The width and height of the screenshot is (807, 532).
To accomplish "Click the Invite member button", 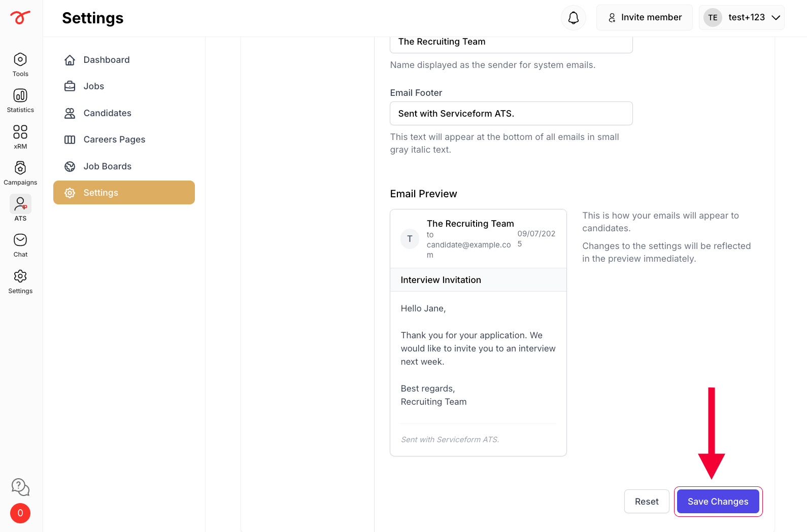I will tap(645, 17).
